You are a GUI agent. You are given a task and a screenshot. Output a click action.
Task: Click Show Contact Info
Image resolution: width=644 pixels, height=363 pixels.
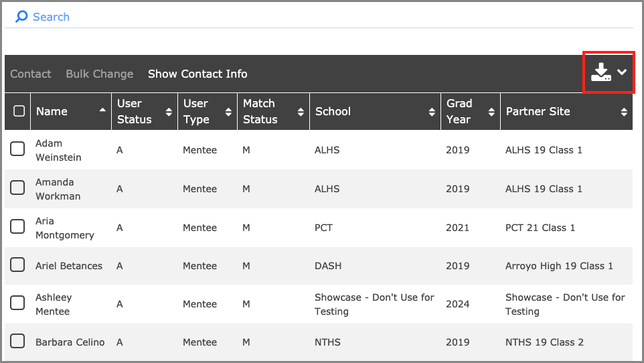pos(197,74)
